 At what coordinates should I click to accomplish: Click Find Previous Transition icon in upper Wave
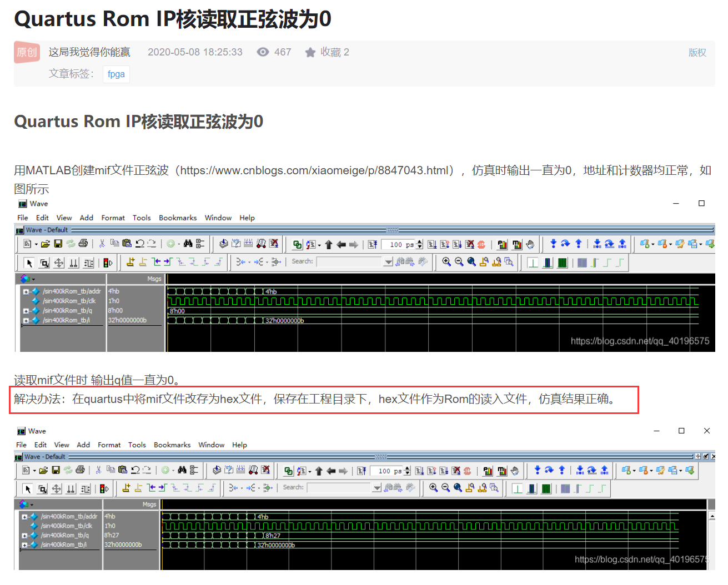pos(157,262)
